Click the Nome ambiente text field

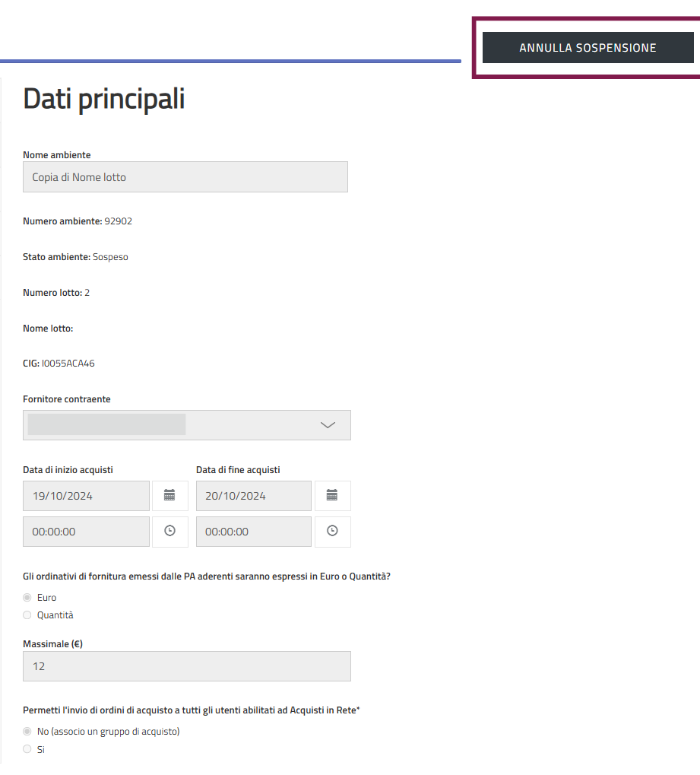click(x=185, y=177)
